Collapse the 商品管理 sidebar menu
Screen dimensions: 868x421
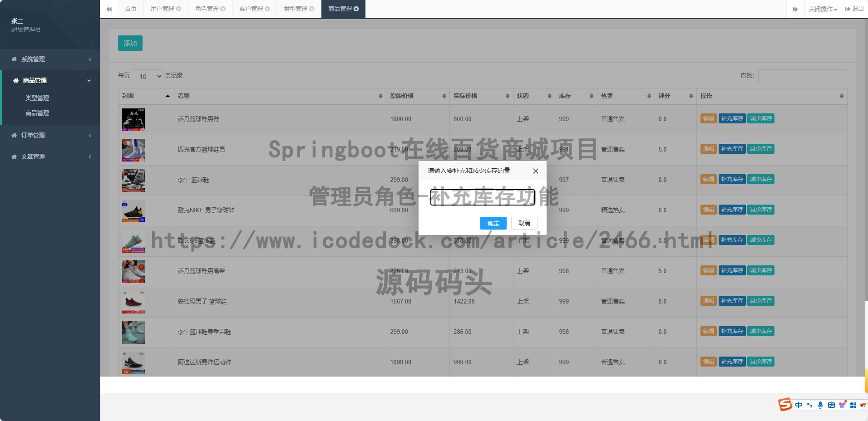[50, 80]
